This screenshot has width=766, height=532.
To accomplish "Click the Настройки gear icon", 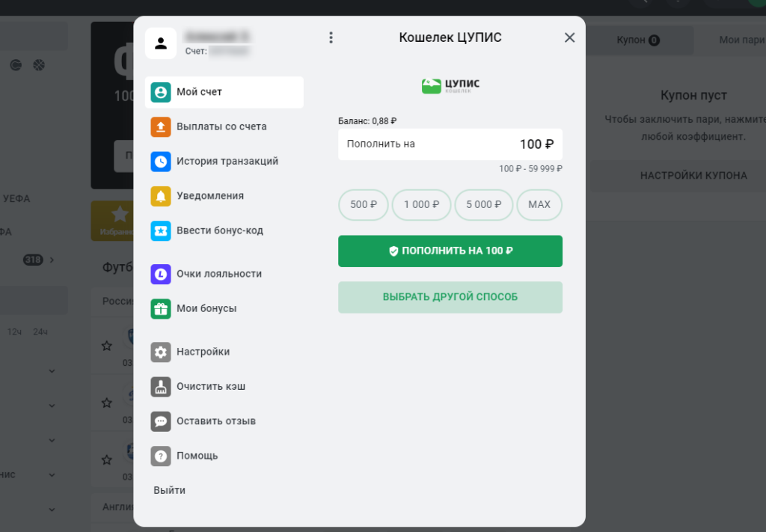I will click(161, 352).
